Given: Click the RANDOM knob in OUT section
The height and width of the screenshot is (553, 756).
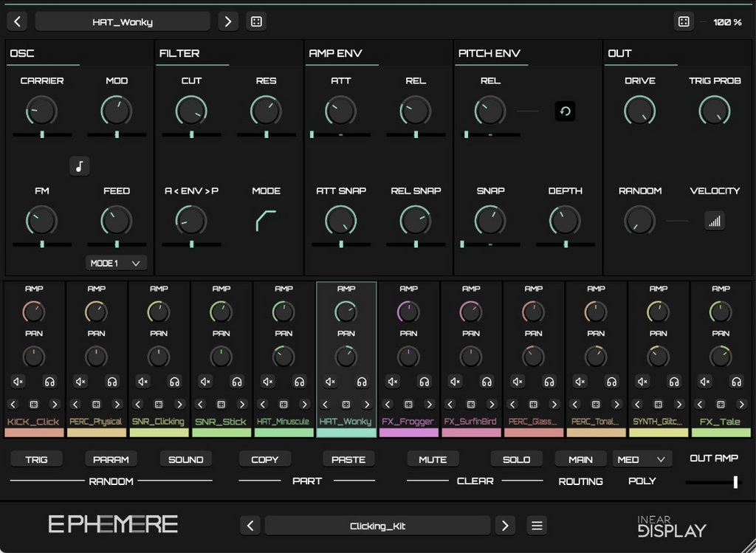Looking at the screenshot, I should pyautogui.click(x=640, y=221).
